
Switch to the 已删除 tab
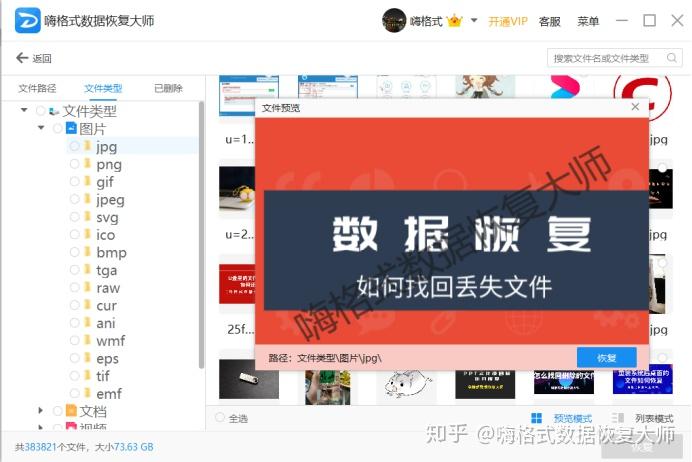click(168, 89)
